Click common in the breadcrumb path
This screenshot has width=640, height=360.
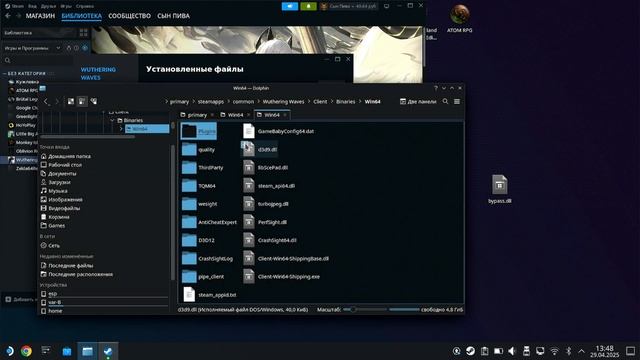tap(243, 101)
